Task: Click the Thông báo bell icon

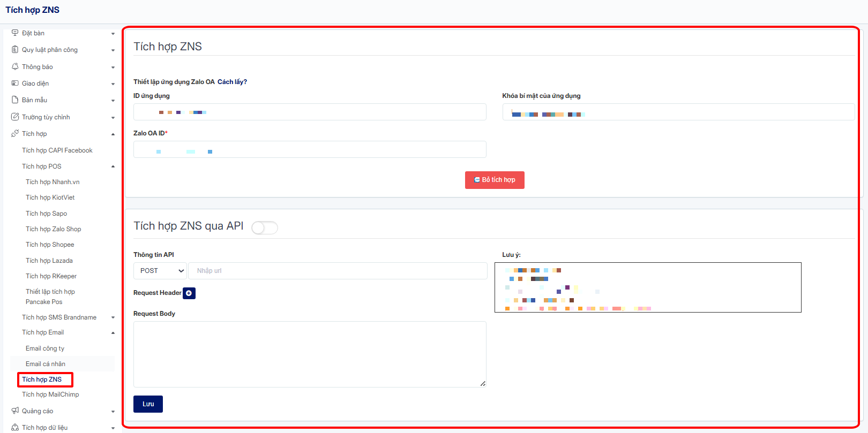Action: (x=15, y=67)
